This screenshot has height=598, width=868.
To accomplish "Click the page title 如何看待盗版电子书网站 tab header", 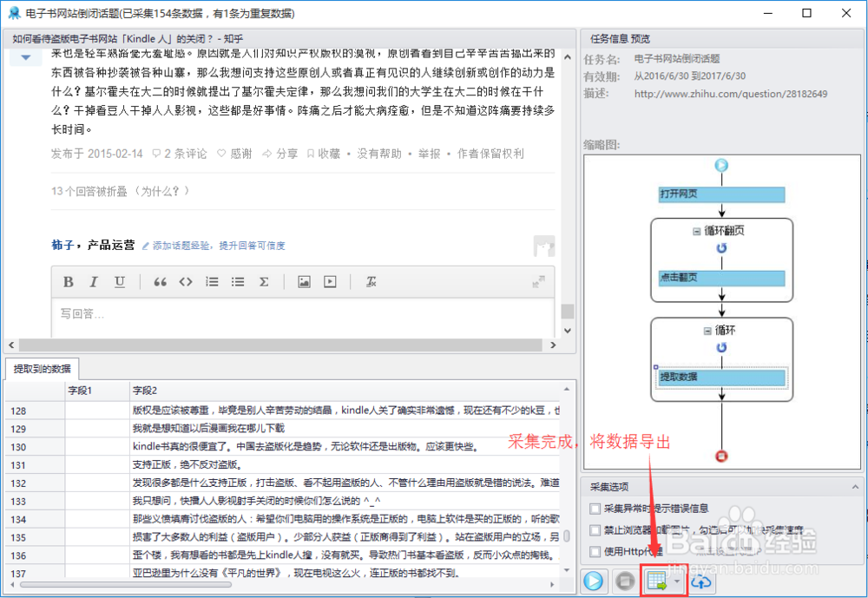I will [x=128, y=39].
